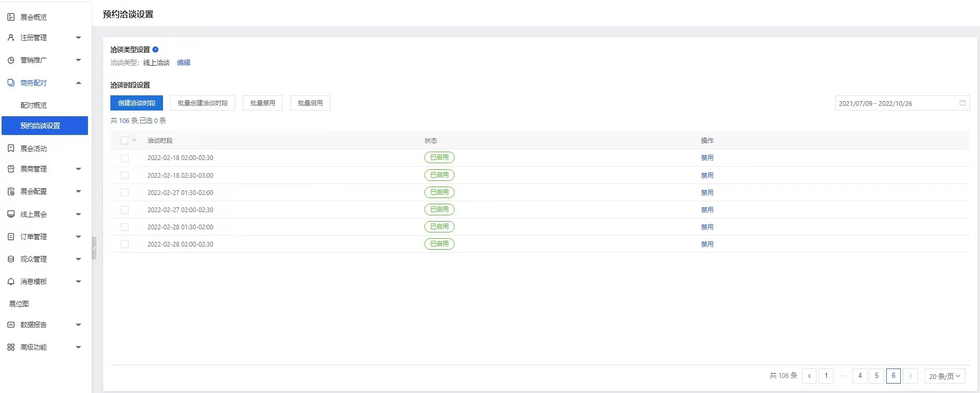Click the 注册管理 person icon
Image resolution: width=980 pixels, height=393 pixels.
point(11,38)
